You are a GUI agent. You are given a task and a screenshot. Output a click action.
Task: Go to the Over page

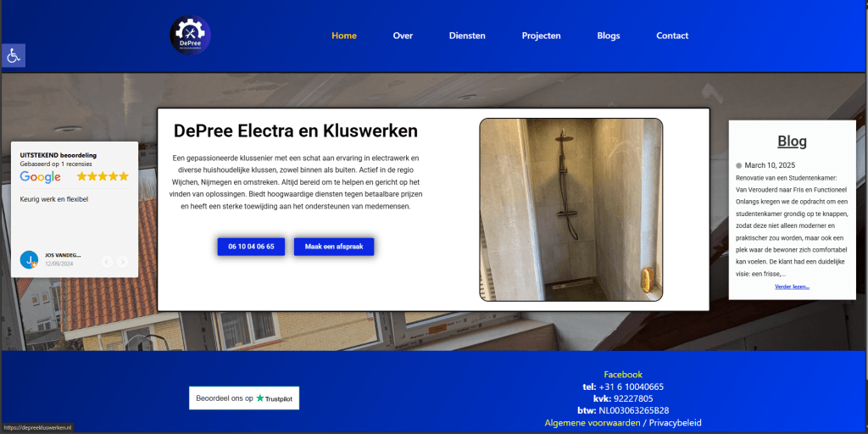pyautogui.click(x=403, y=36)
